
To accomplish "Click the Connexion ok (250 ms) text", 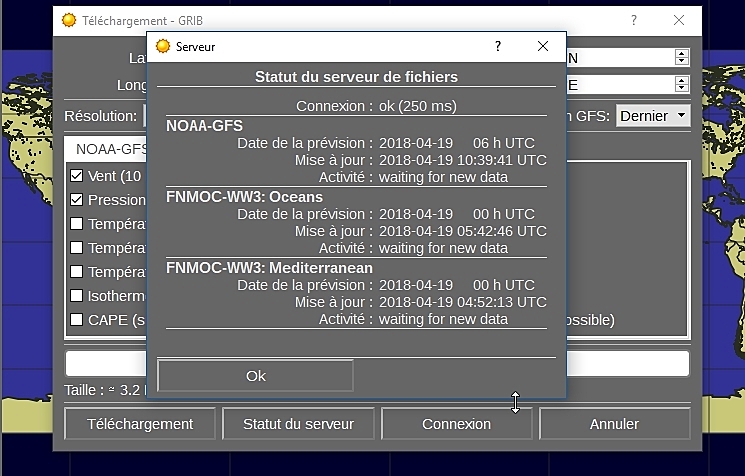I will pos(376,106).
